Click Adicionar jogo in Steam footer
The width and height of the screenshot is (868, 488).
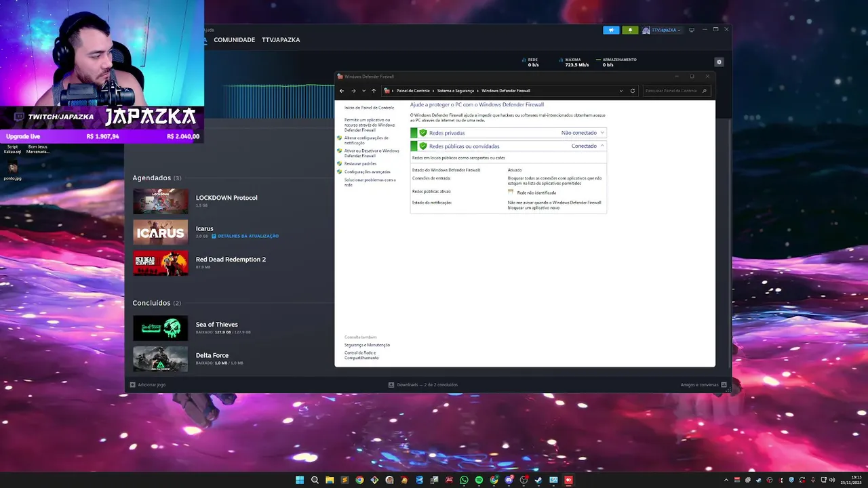pyautogui.click(x=148, y=384)
